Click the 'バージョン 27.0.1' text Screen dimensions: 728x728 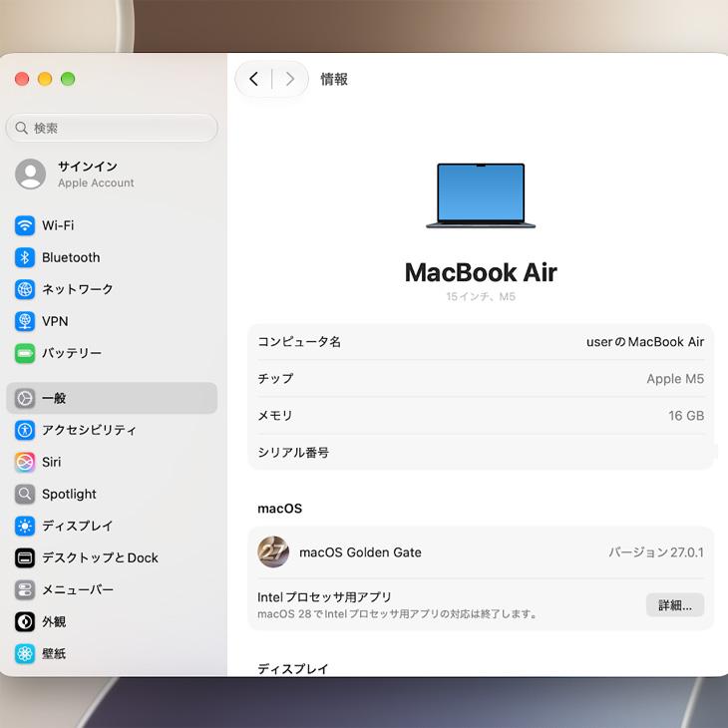(x=656, y=552)
